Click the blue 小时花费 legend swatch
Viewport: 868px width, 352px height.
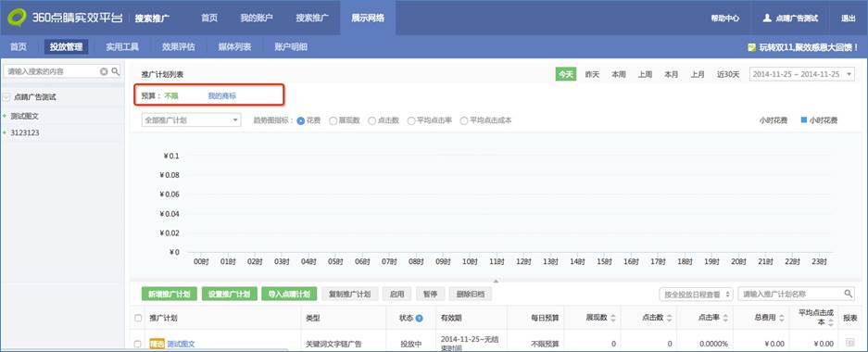[804, 120]
